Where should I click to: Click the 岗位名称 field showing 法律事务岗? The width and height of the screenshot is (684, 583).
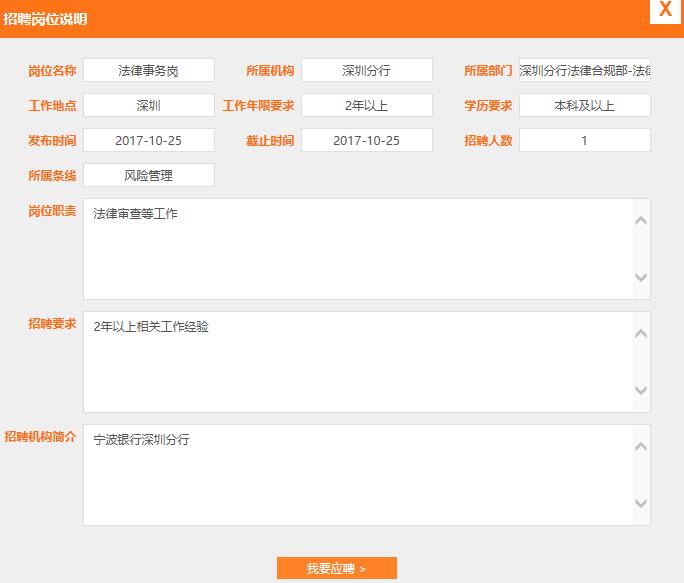point(149,70)
